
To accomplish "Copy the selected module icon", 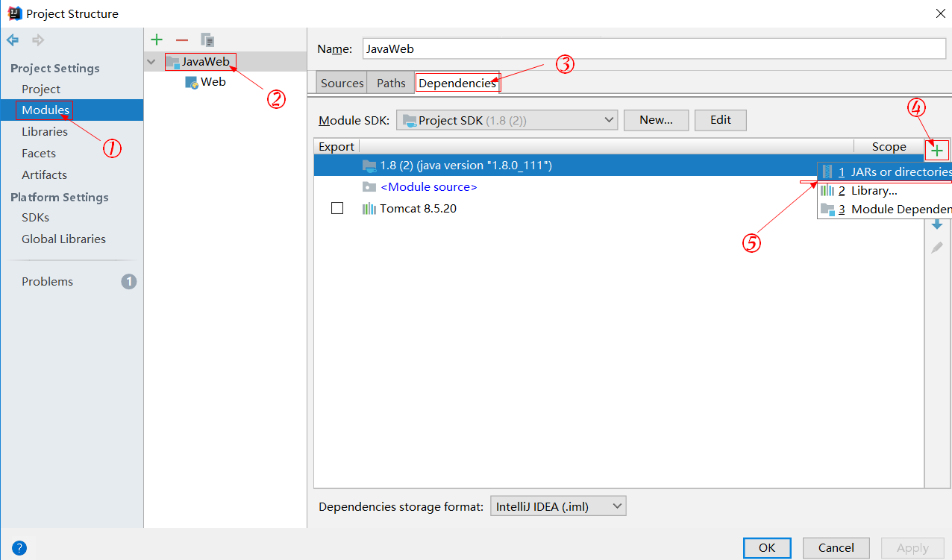I will (207, 40).
